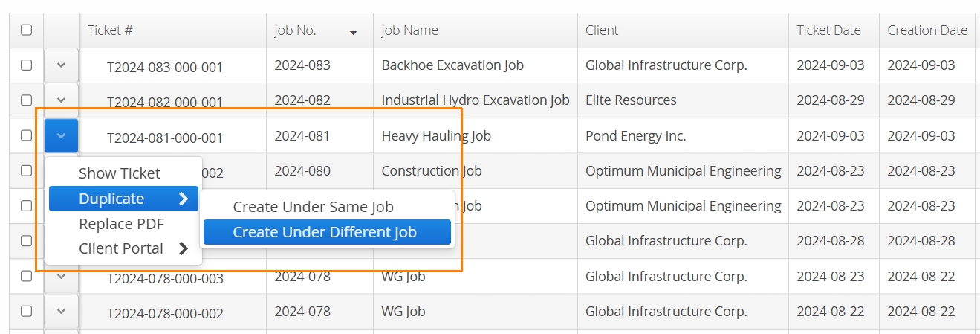Tick checkbox of the row dated 2024-08-28
Screen dimensions: 980x334
click(x=26, y=241)
